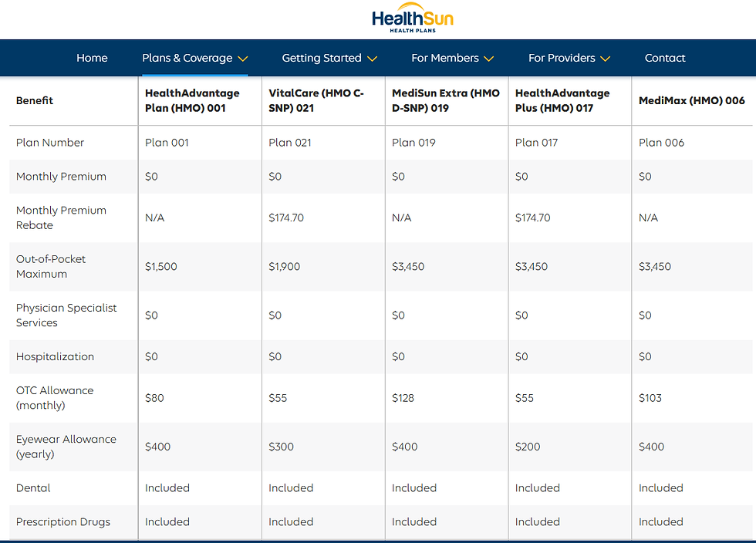Select HealthAdvantage Plan (HMO) 001 column header
Image resolution: width=756 pixels, height=543 pixels.
(192, 100)
